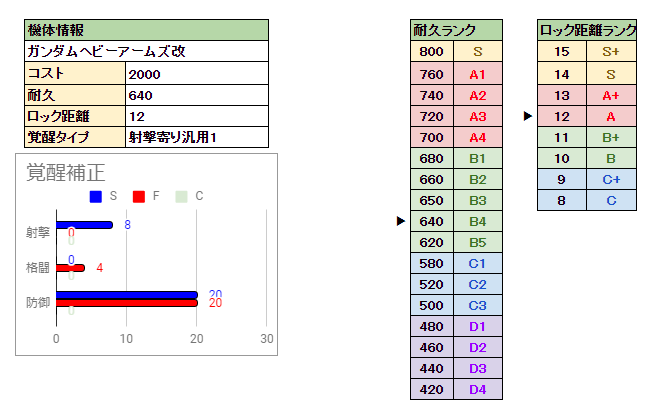Select the D3 rank cell
This screenshot has height=401, width=660.
[x=478, y=369]
